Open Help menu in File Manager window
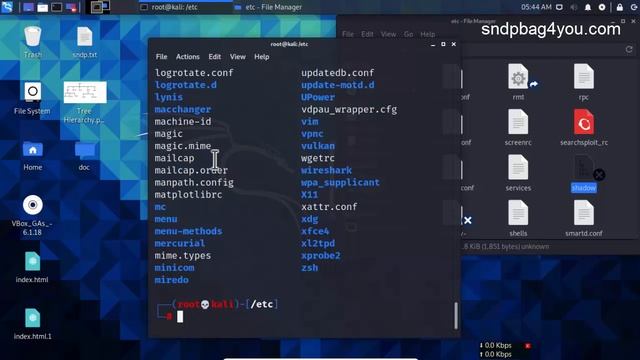 click(x=427, y=34)
